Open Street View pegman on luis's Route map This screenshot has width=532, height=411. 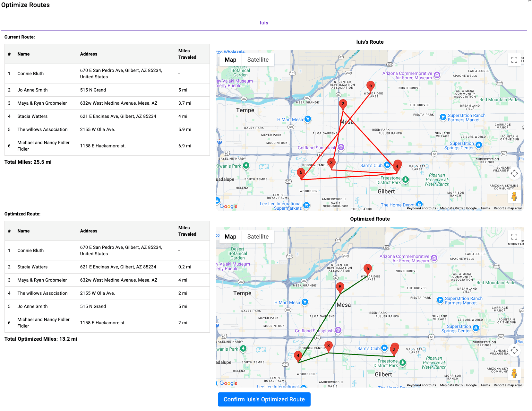point(514,196)
